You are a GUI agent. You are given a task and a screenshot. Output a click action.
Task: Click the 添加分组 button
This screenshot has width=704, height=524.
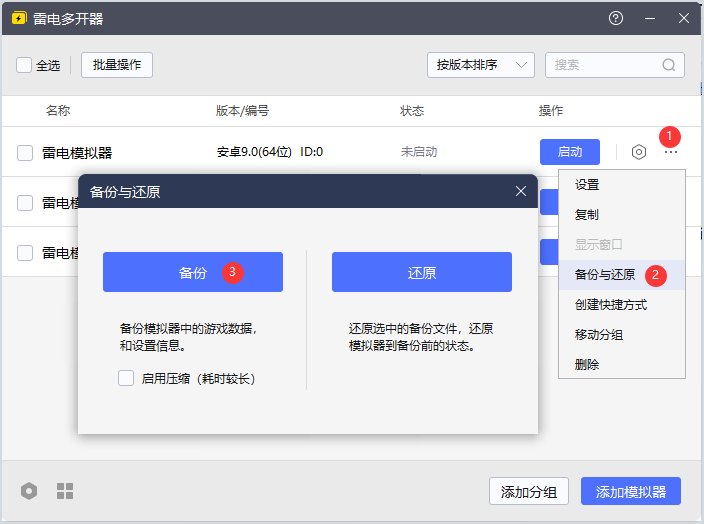click(x=529, y=491)
